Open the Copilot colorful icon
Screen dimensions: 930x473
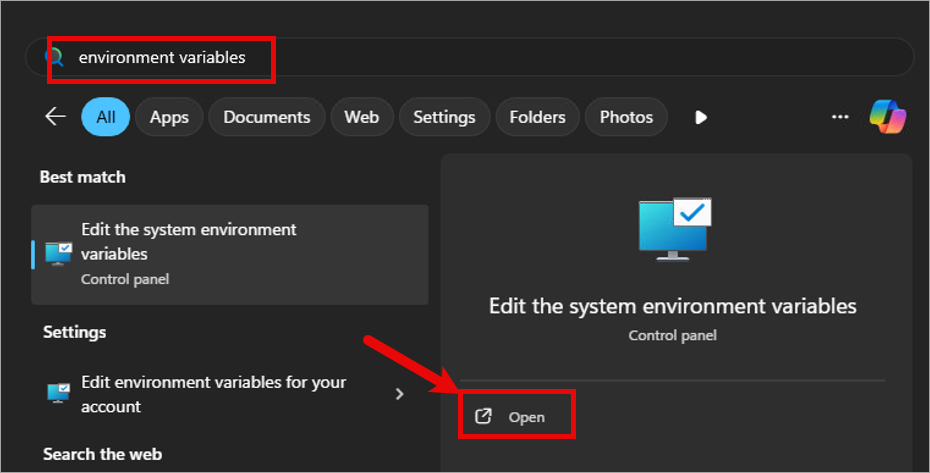pos(887,117)
